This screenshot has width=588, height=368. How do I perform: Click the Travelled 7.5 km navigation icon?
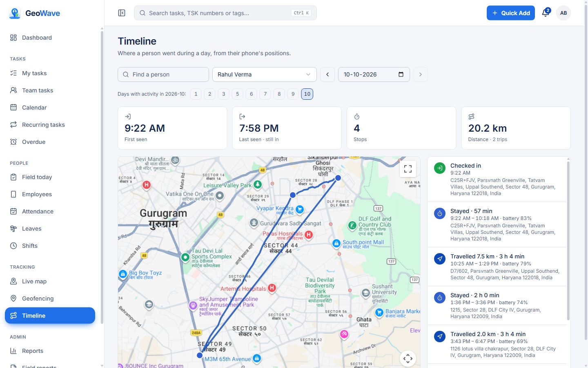click(440, 259)
